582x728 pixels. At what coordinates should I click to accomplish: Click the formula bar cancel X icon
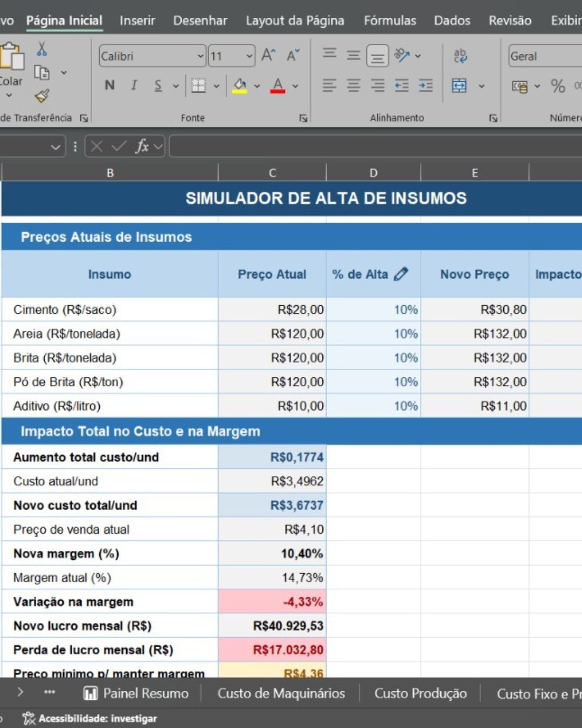[97, 146]
